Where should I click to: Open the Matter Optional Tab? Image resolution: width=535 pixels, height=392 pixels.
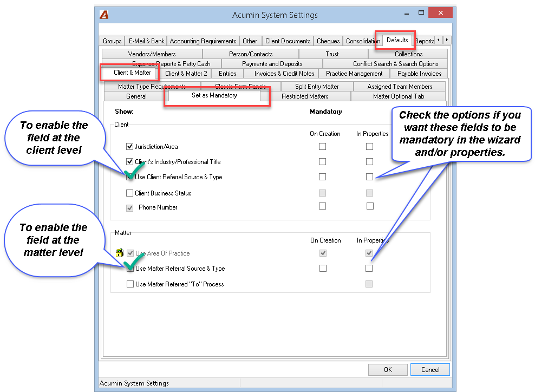point(399,96)
